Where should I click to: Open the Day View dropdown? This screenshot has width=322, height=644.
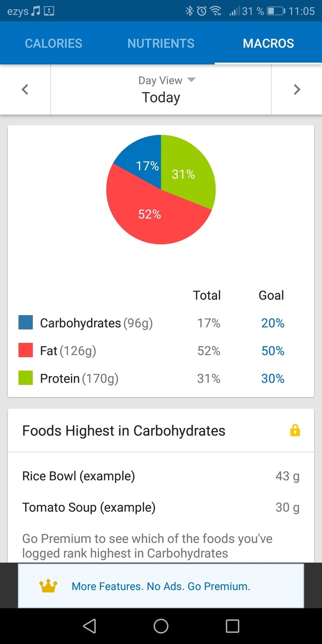point(167,80)
